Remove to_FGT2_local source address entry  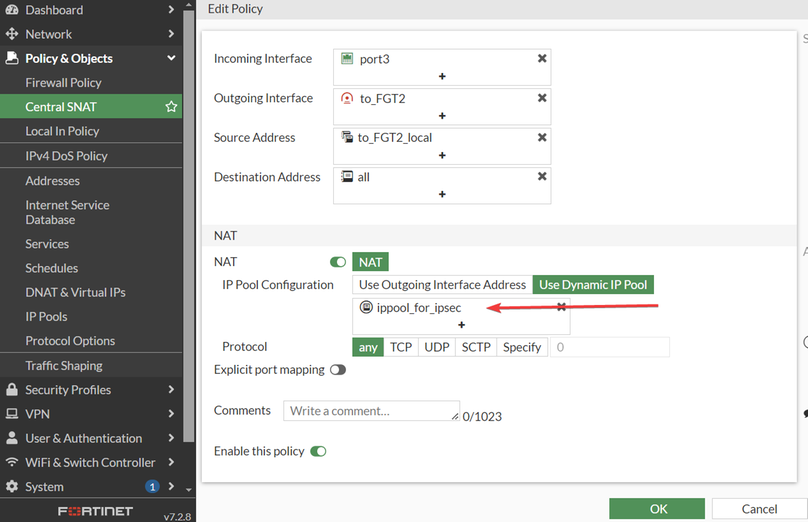pyautogui.click(x=542, y=137)
